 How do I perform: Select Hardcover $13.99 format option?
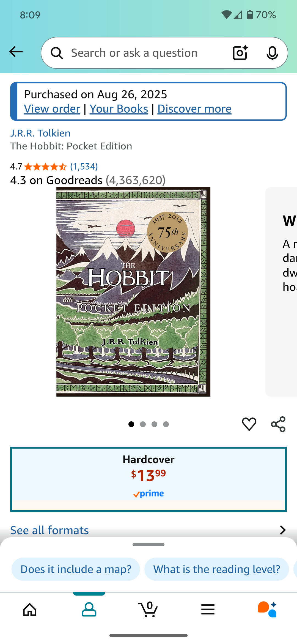pyautogui.click(x=148, y=479)
